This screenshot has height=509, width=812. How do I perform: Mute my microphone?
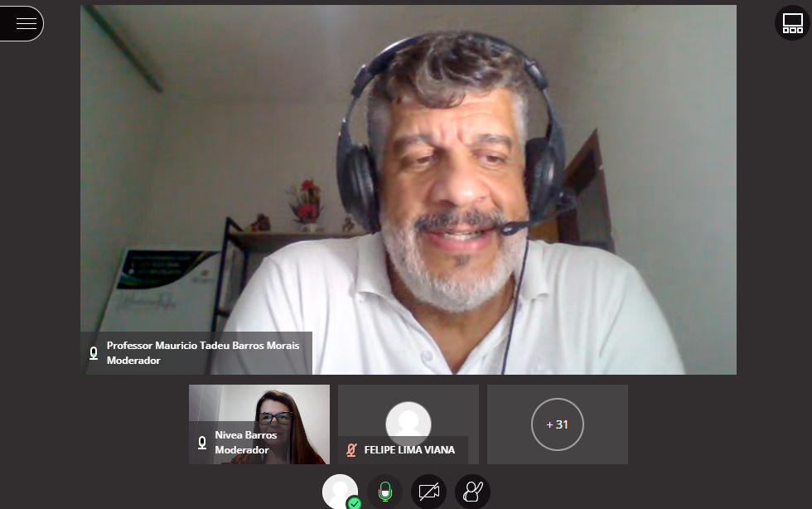coord(384,492)
